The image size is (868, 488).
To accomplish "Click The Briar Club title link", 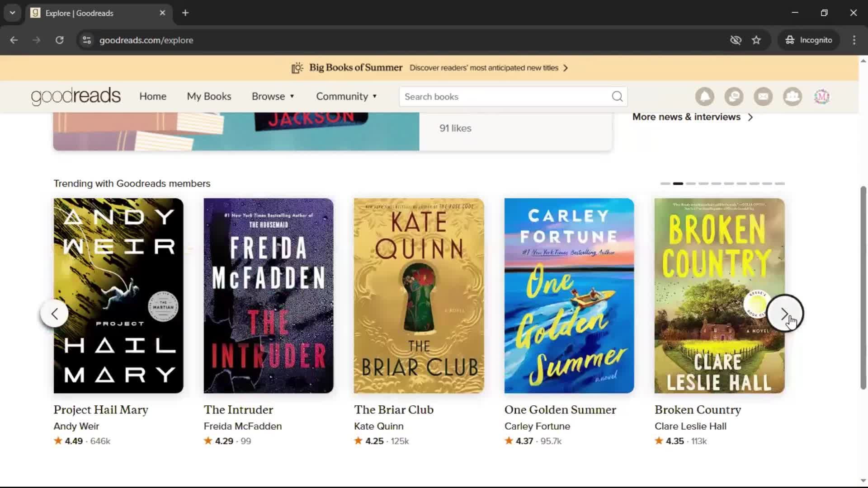I will pyautogui.click(x=394, y=410).
